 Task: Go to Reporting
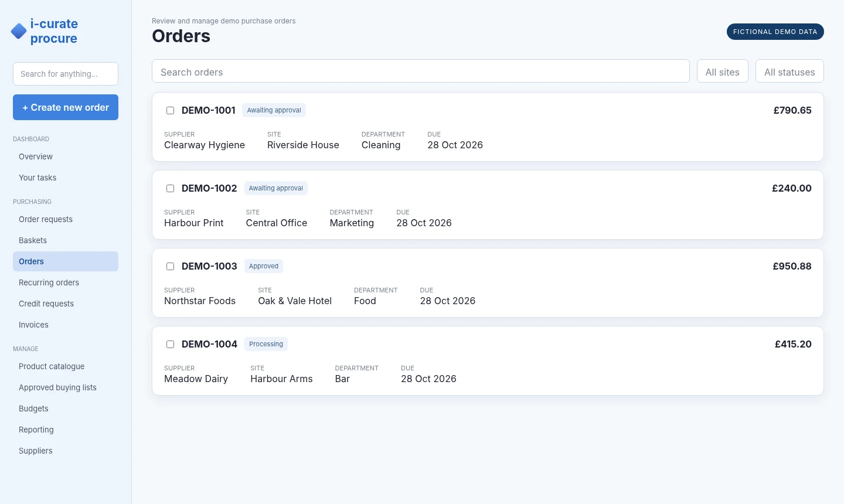(x=66, y=430)
